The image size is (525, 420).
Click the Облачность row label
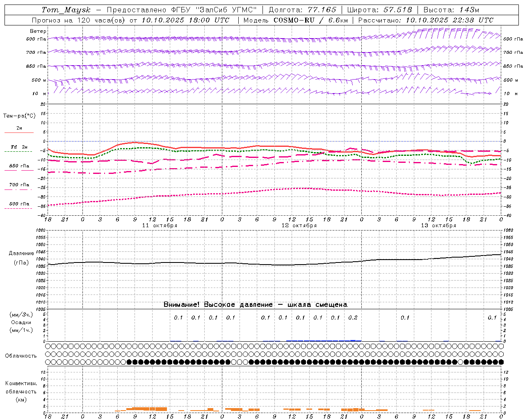pos(21,356)
